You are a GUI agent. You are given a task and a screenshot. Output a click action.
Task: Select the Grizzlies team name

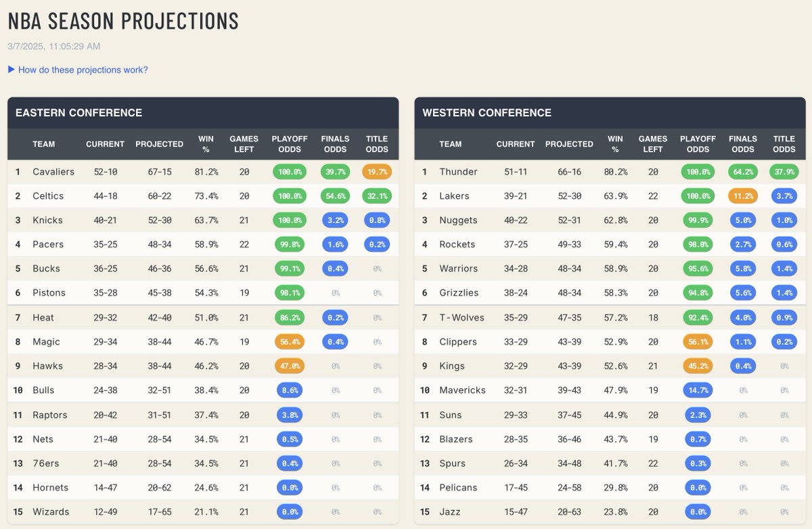pos(459,293)
